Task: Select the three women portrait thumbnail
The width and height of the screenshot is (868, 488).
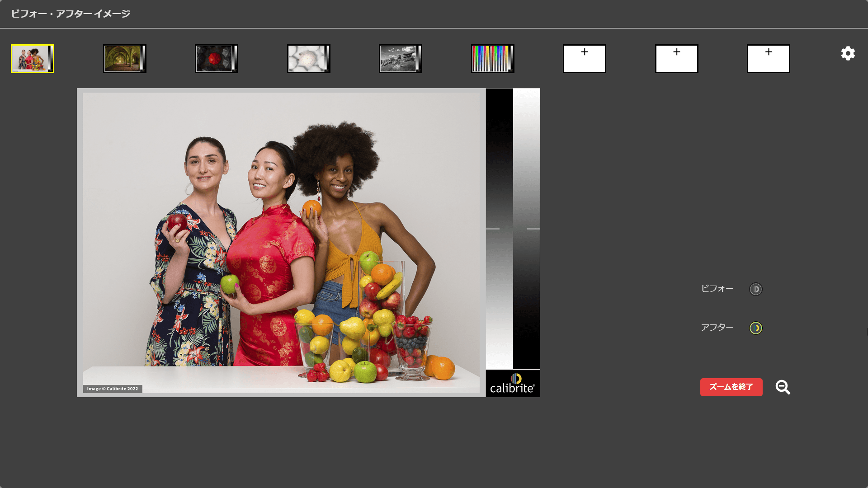Action: pos(33,59)
